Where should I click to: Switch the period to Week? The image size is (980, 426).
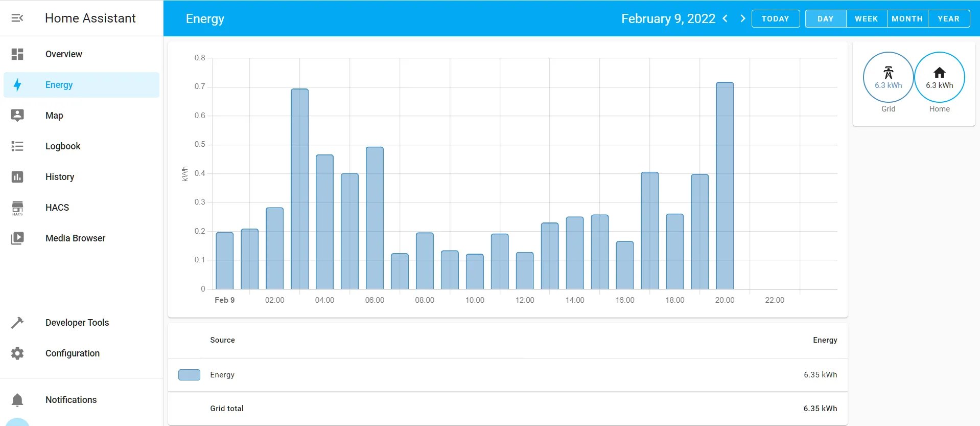867,19
